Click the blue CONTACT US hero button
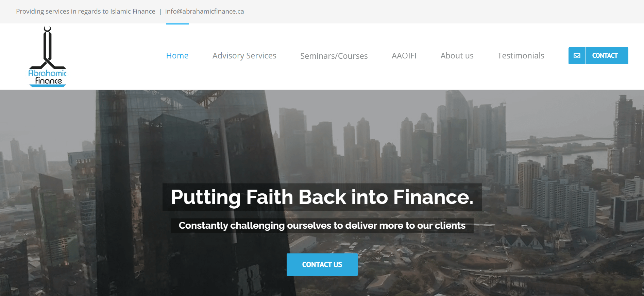Image resolution: width=644 pixels, height=296 pixels. click(322, 264)
